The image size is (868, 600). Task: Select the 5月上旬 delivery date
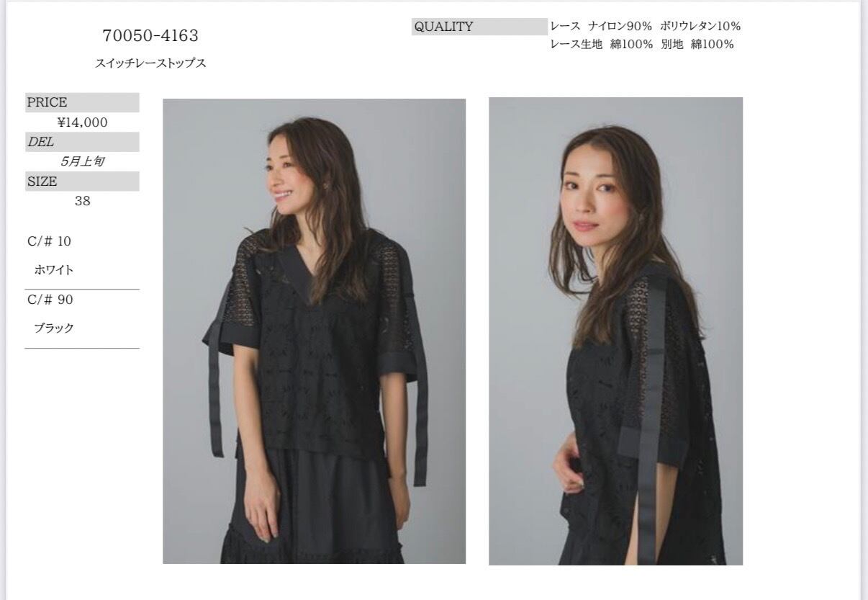tap(82, 161)
